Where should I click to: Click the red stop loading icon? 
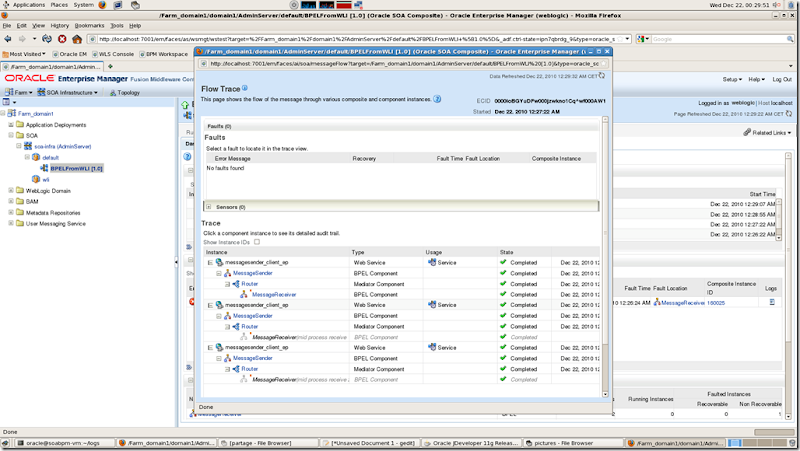pyautogui.click(x=62, y=39)
